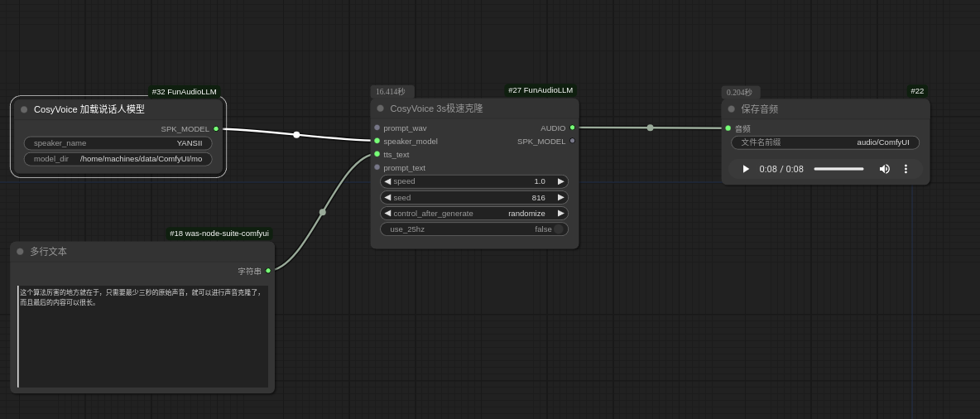Click the prompt_text input port
980x419 pixels.
377,167
